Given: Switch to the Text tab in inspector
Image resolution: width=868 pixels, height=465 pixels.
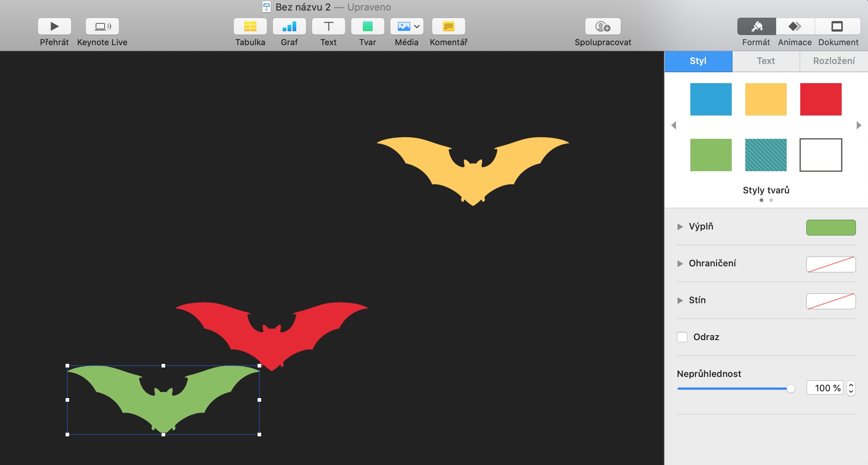Looking at the screenshot, I should coord(766,61).
